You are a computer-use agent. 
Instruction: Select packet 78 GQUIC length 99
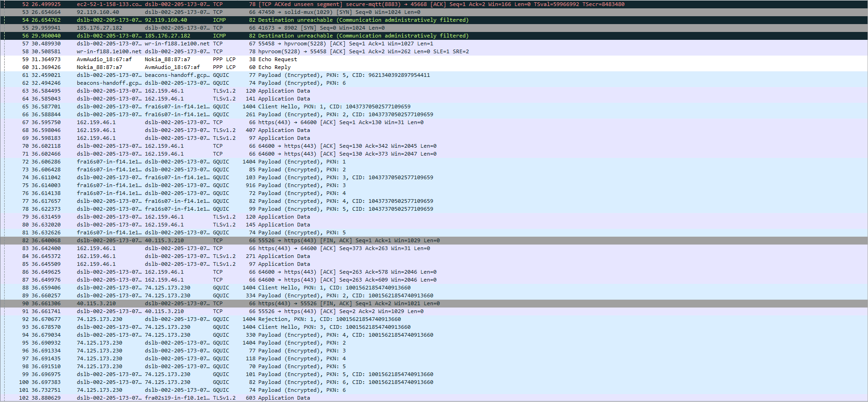coord(434,209)
